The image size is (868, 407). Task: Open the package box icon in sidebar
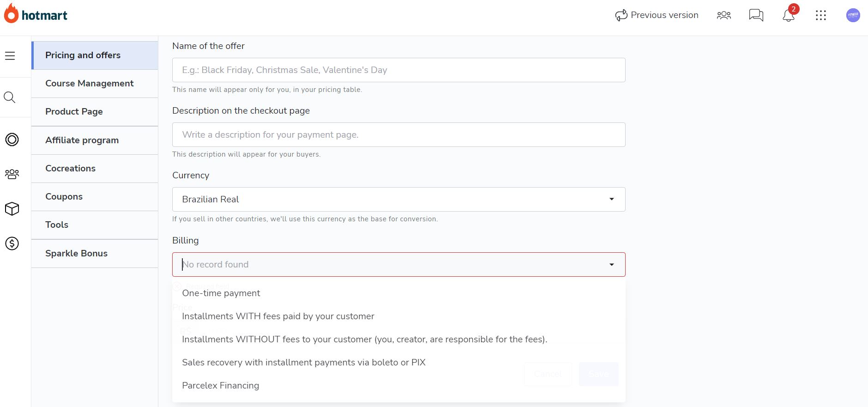(x=12, y=209)
